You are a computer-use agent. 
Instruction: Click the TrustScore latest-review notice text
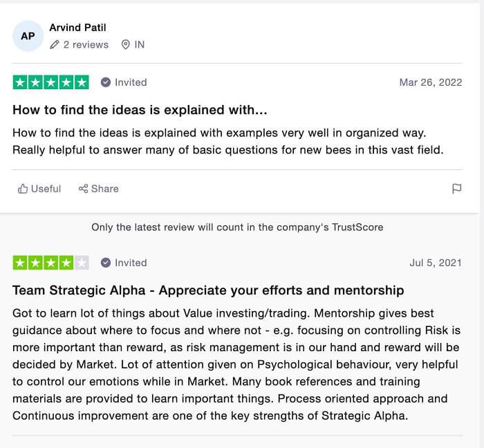237,227
